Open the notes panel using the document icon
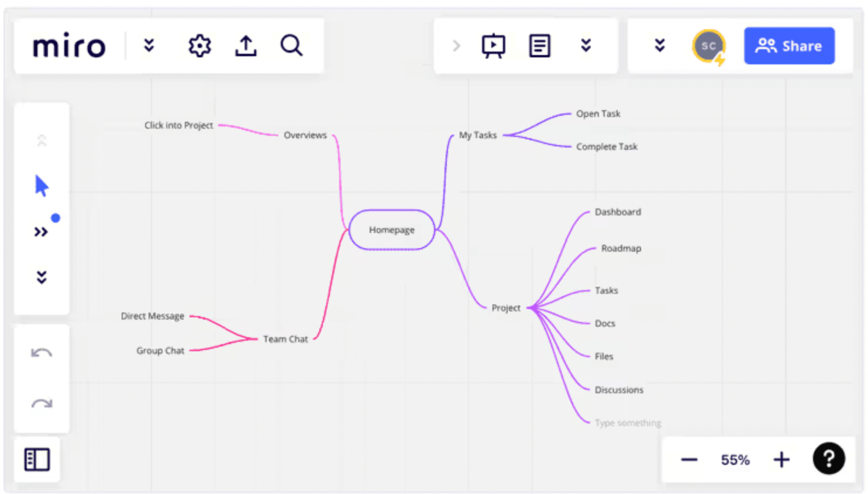The width and height of the screenshot is (868, 494). click(539, 45)
